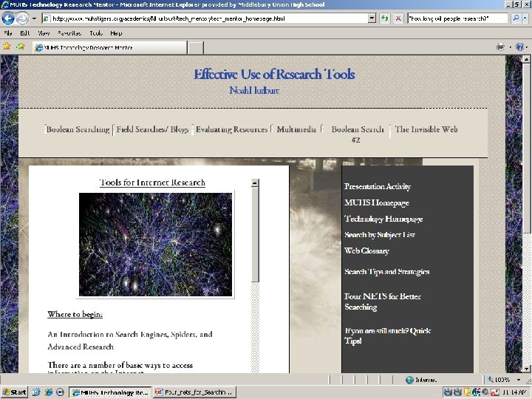The width and height of the screenshot is (532, 399).
Task: Click the red Stop loading button
Action: tap(398, 18)
